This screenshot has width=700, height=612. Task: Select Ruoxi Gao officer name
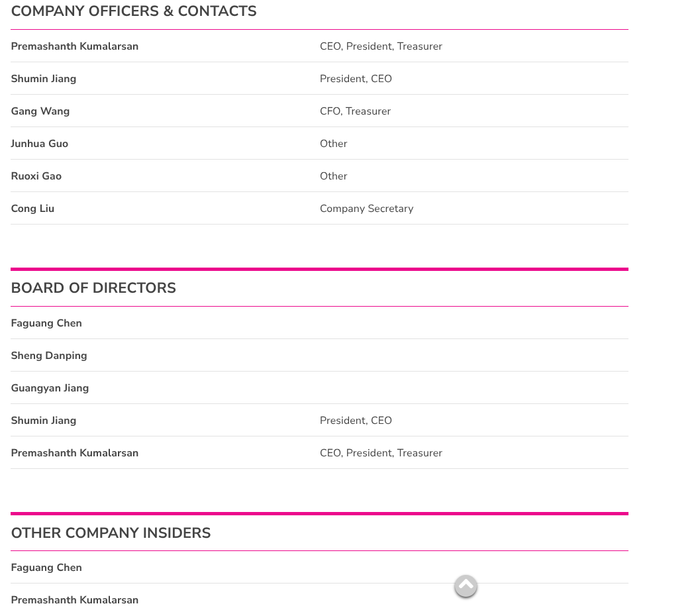tap(36, 176)
